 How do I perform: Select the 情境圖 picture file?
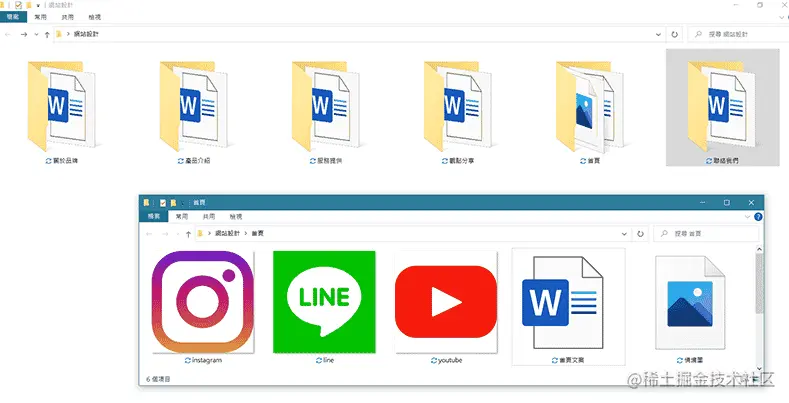[690, 307]
